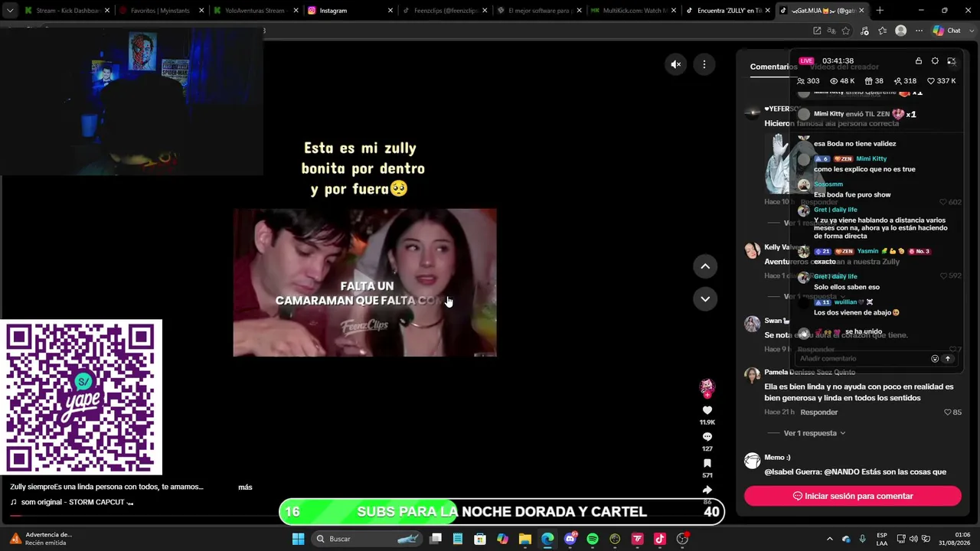
Task: Click the gift icon showing 38
Action: (869, 81)
